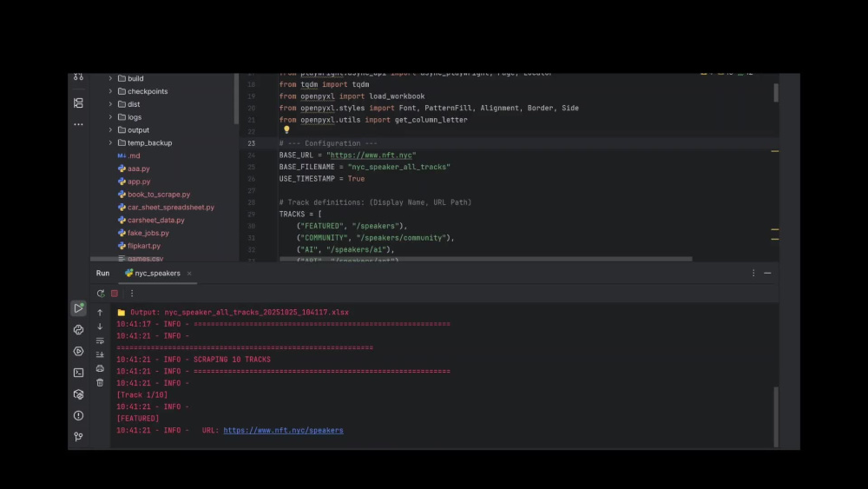Open the Git tool window
Image resolution: width=868 pixels, height=489 pixels.
tap(79, 437)
